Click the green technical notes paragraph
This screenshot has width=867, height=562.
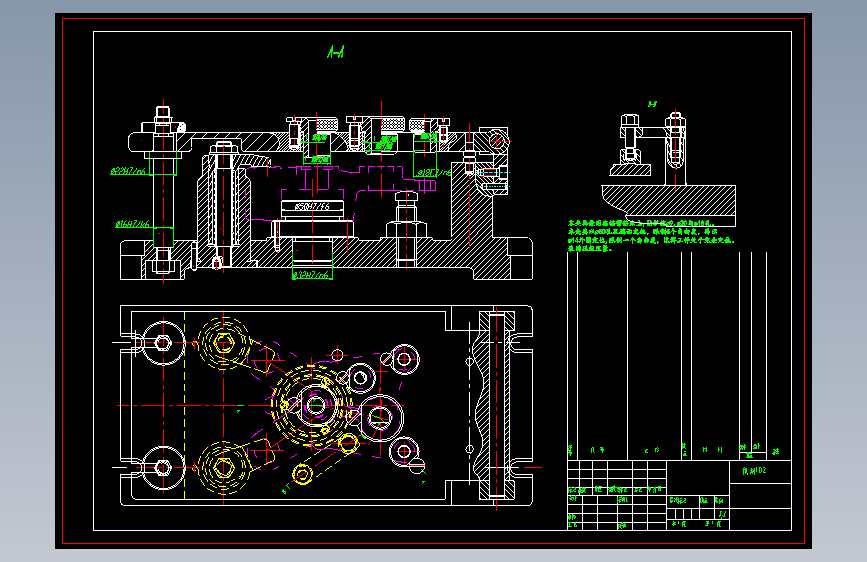point(651,236)
